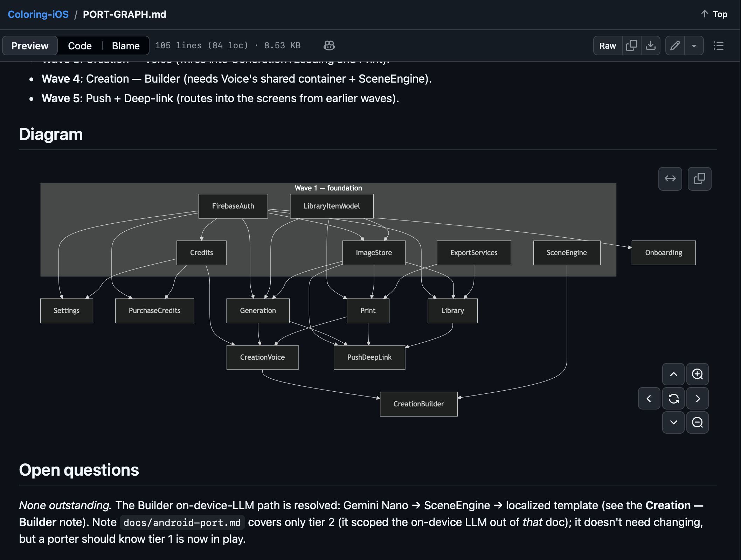741x560 pixels.
Task: Pan the diagram left
Action: pos(649,398)
